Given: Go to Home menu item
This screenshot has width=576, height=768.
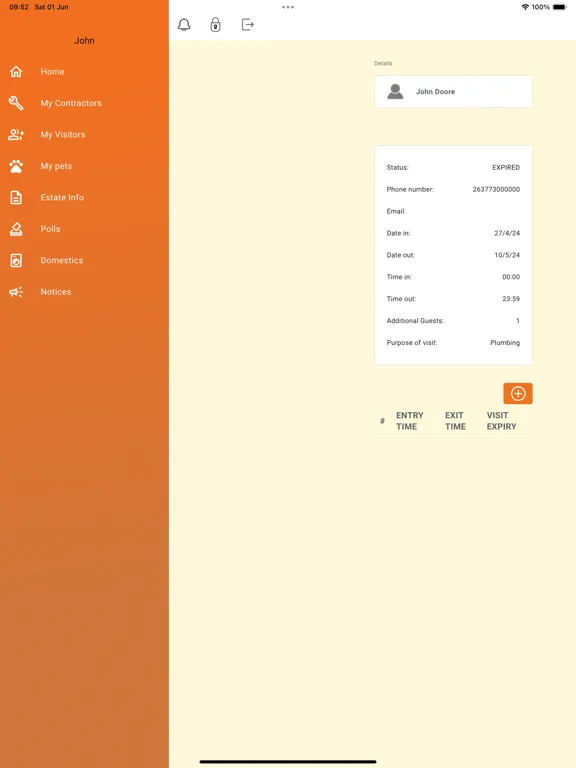Looking at the screenshot, I should click(x=52, y=72).
